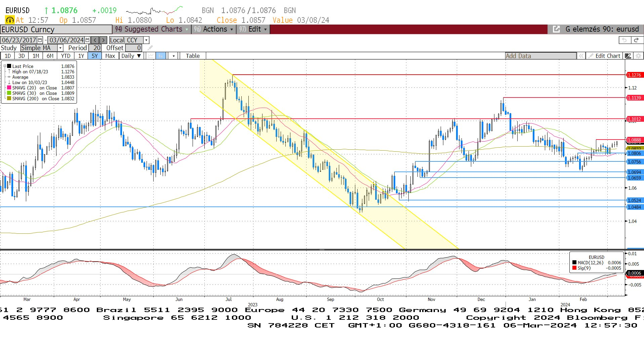Click the SMAVG (20) pink legend swatch
This screenshot has width=644, height=344.
[9, 88]
